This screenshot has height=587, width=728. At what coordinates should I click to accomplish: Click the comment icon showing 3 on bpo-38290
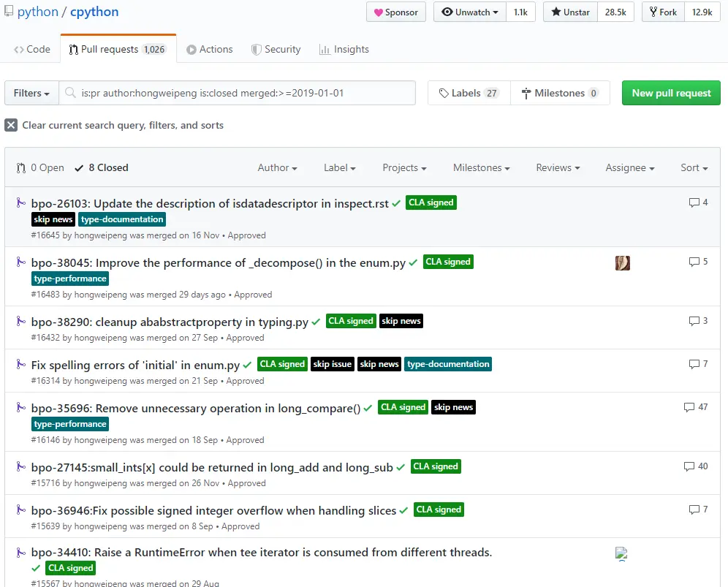(694, 321)
